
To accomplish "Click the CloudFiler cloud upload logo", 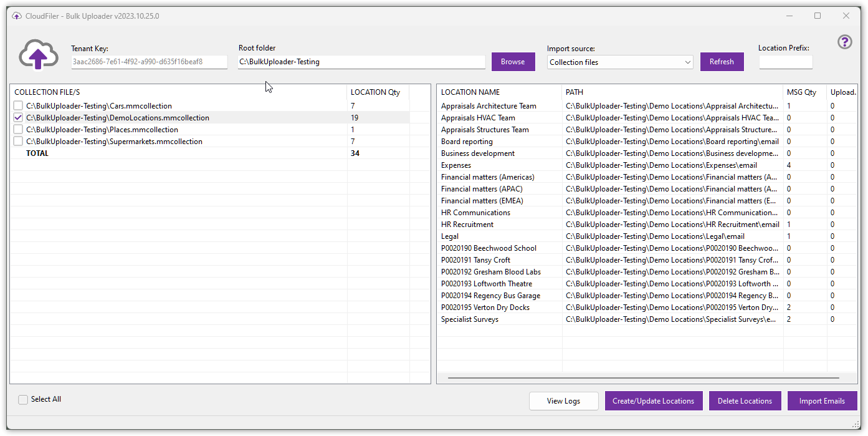I will coord(39,56).
